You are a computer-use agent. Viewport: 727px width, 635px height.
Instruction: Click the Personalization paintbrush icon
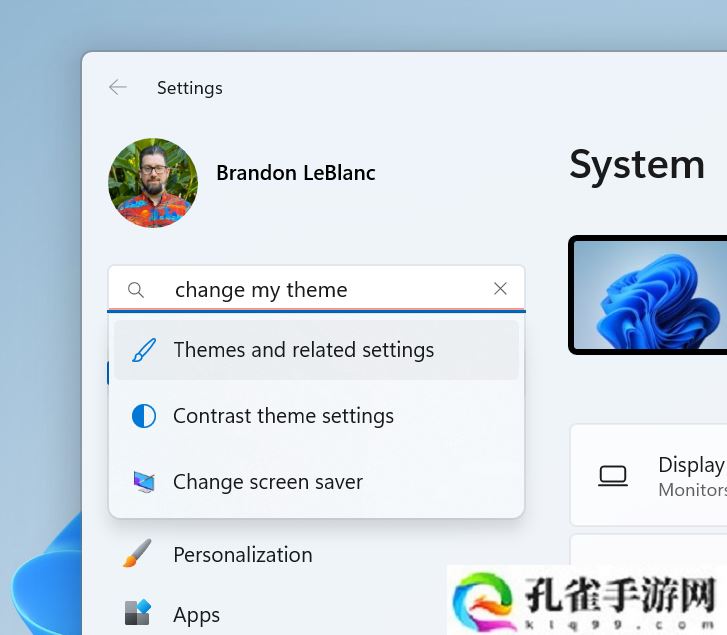tap(137, 553)
